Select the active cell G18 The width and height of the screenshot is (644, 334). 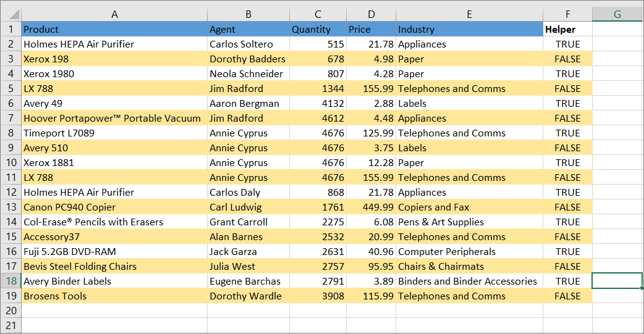(x=617, y=281)
